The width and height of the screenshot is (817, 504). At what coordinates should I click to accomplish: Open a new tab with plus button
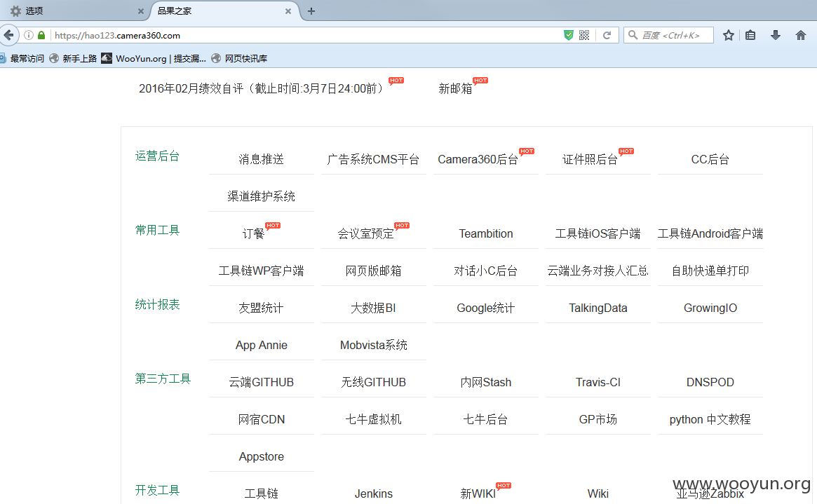(311, 11)
